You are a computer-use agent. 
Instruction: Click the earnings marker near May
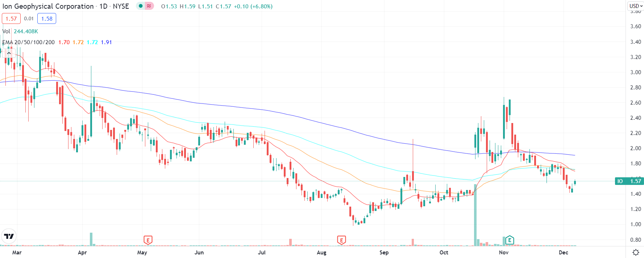148,240
